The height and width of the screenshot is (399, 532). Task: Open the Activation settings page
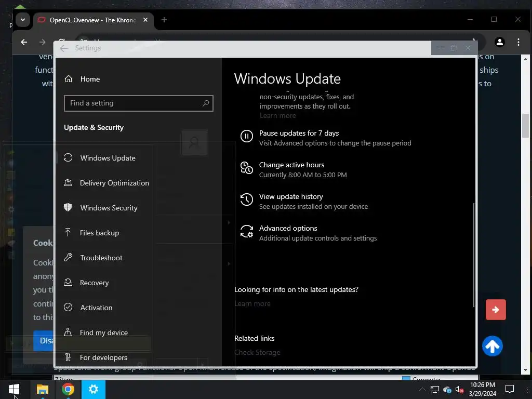point(96,308)
